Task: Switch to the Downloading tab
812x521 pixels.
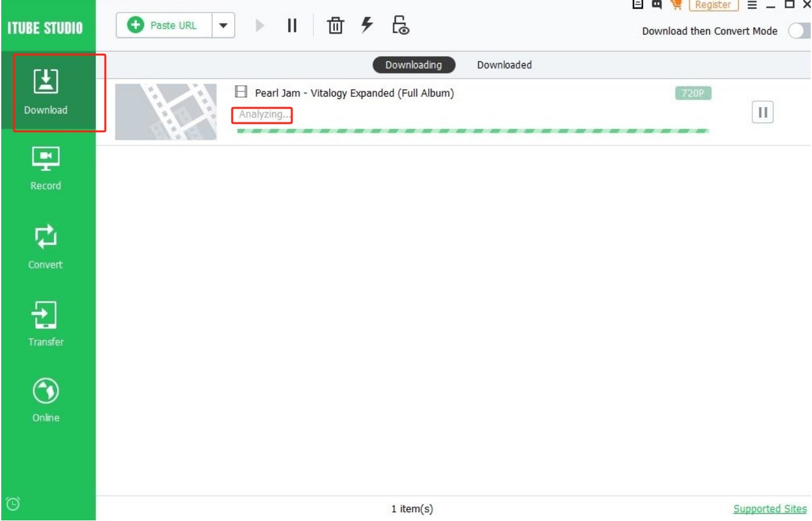Action: pos(414,65)
